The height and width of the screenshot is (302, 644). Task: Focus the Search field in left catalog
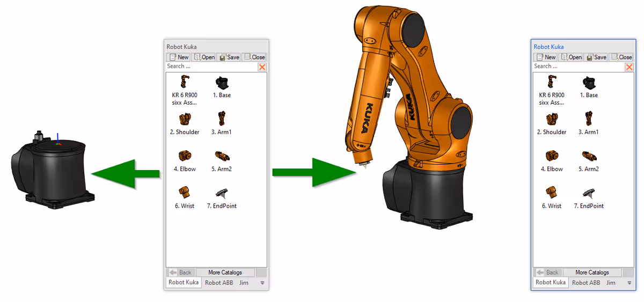[x=211, y=67]
